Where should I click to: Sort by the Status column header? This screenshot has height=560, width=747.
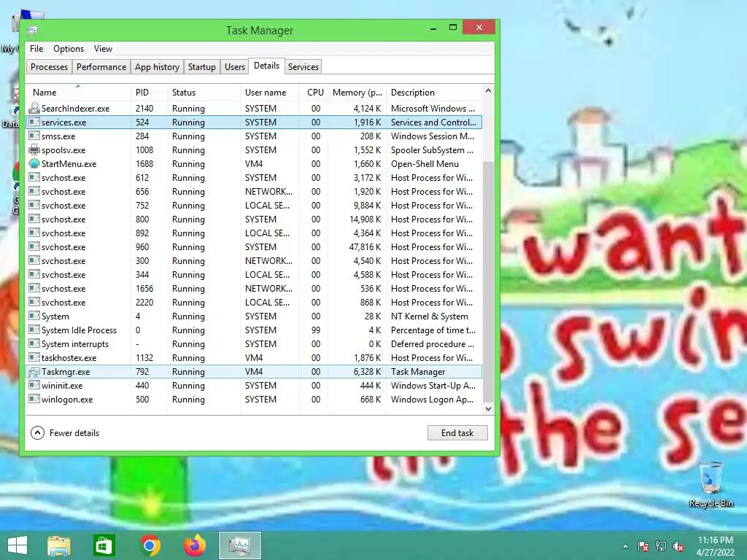click(x=204, y=93)
